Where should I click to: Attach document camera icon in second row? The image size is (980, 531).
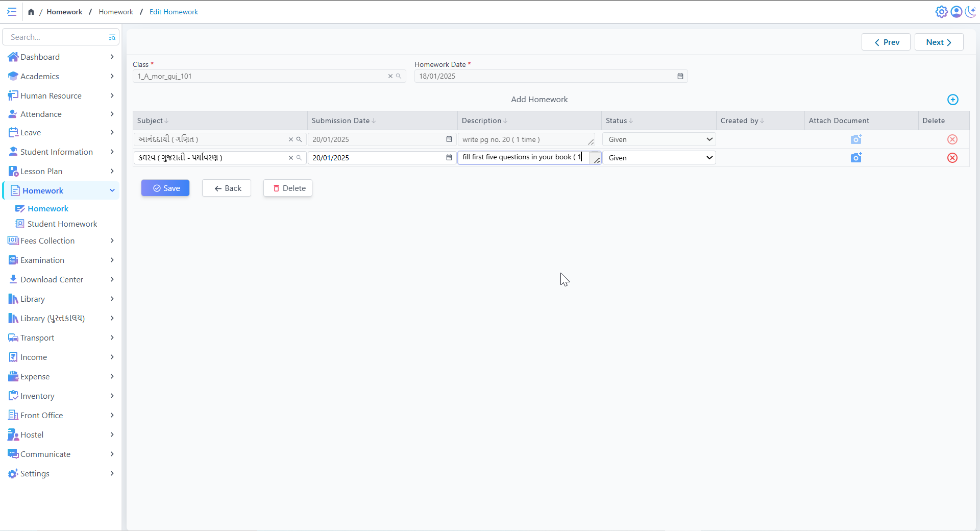856,158
